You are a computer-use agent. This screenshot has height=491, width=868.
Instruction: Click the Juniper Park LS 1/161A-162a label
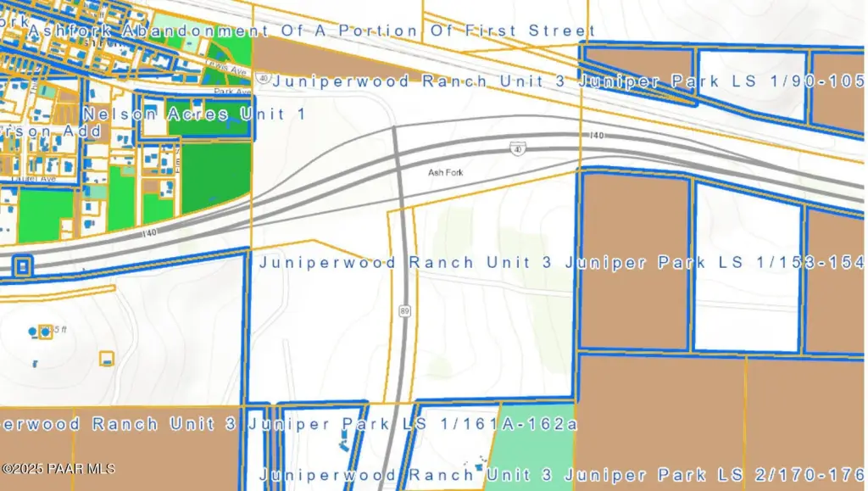point(288,423)
